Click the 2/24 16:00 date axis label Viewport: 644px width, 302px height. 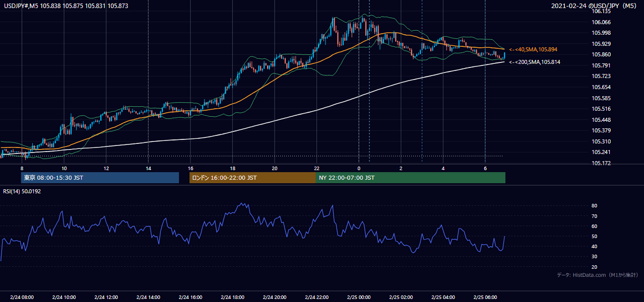click(190, 297)
